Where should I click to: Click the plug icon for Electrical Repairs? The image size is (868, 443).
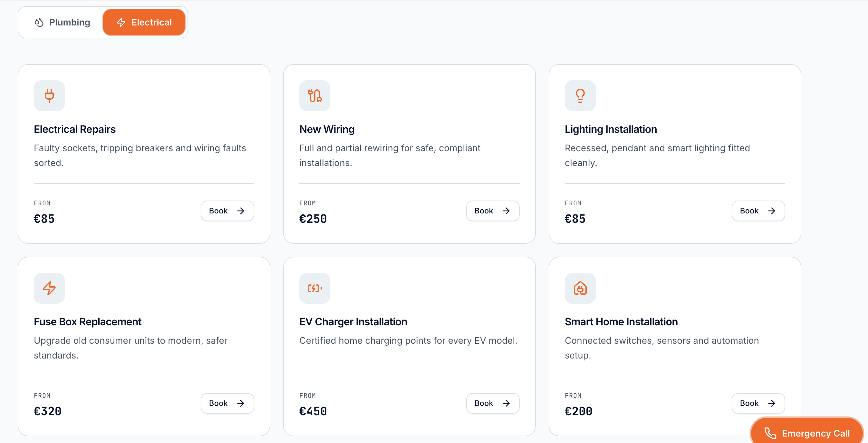click(x=49, y=95)
